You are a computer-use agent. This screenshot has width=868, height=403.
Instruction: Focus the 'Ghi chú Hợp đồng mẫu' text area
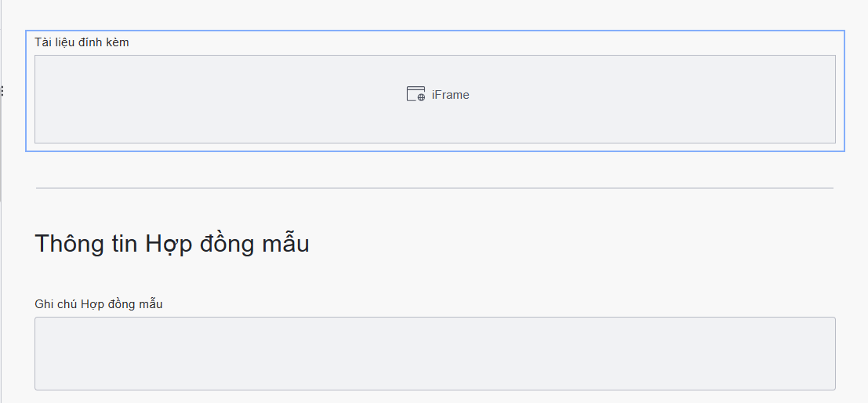pos(434,353)
